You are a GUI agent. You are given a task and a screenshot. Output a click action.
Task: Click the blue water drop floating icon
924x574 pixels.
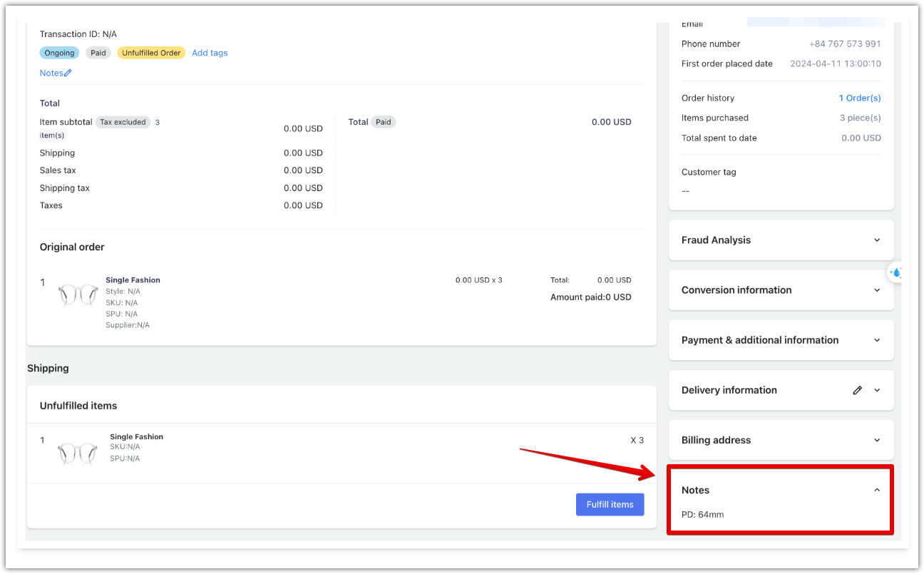(896, 272)
